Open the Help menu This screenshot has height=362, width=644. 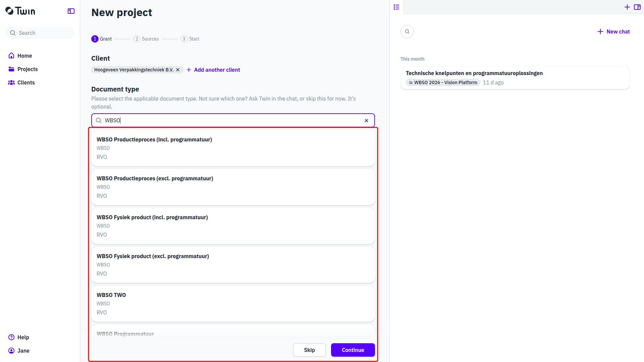pos(23,337)
